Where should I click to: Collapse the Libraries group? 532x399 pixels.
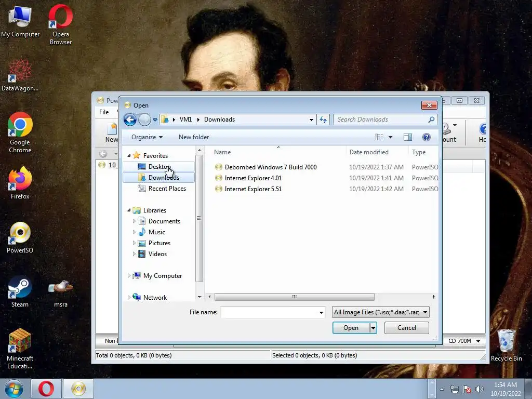pos(129,210)
